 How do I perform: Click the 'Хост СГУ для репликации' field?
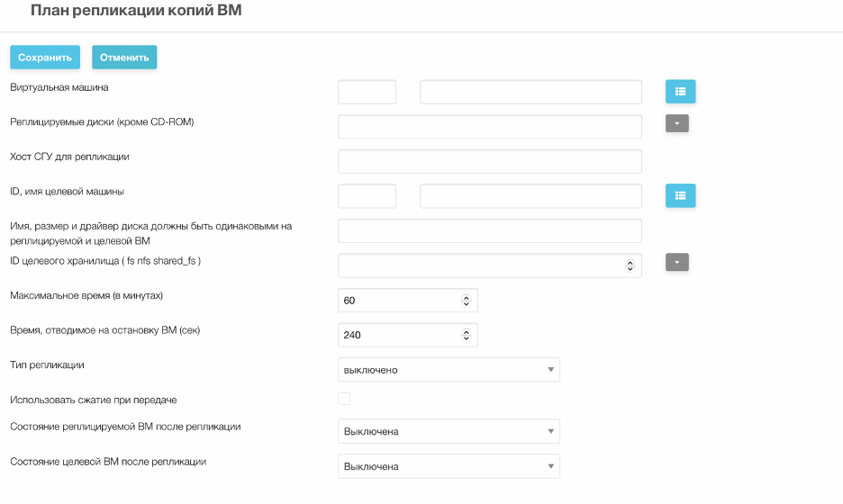coord(490,161)
